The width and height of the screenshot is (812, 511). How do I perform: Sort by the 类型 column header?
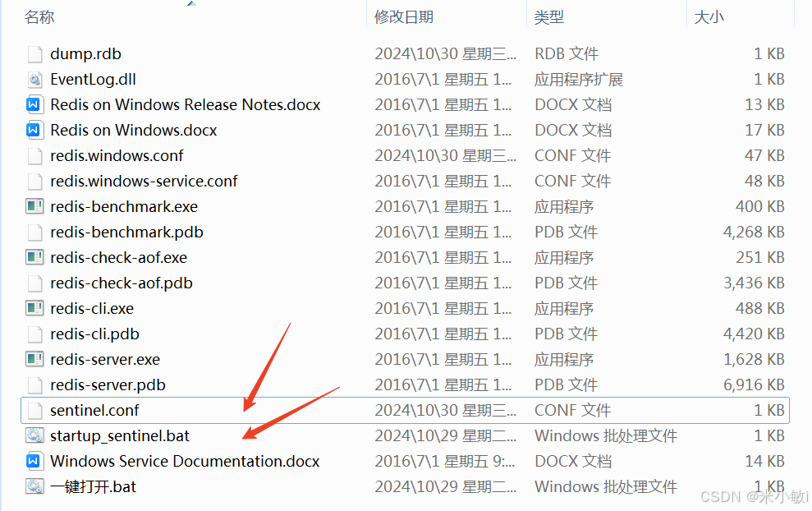coord(549,17)
